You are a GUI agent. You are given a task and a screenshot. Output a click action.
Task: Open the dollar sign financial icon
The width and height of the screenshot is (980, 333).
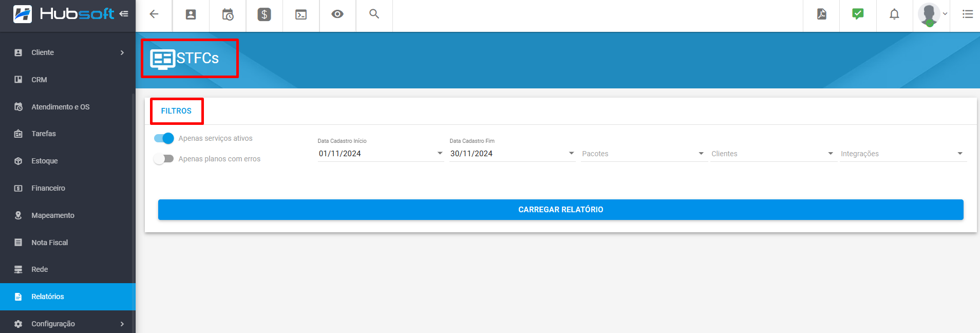(x=264, y=14)
